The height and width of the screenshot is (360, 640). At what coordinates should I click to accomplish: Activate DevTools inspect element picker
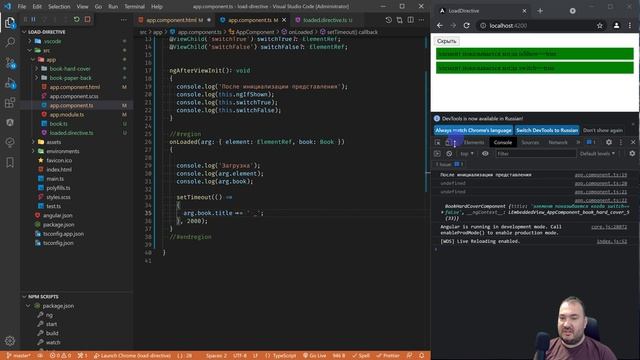pos(438,142)
